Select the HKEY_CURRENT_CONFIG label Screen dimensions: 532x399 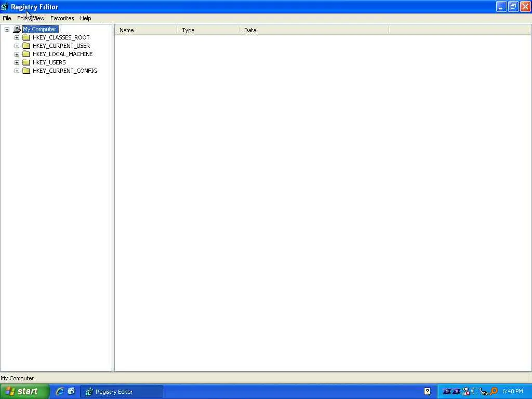point(65,71)
